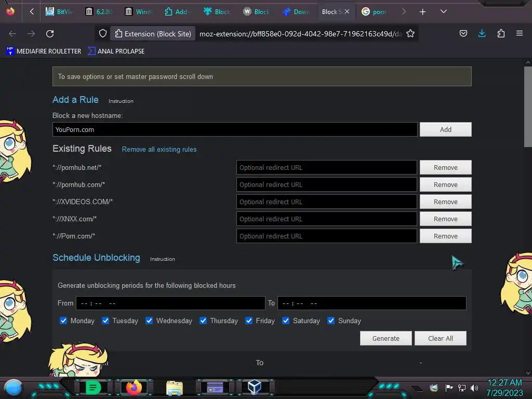Open the Extensions puzzle menu

[x=501, y=33]
